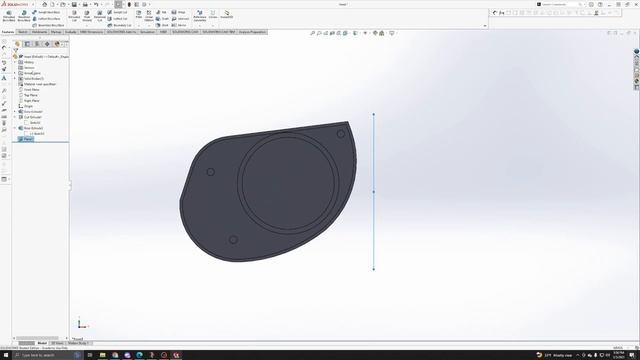The width and height of the screenshot is (640, 360).
Task: Select the Boundary Cut tool
Action: pyautogui.click(x=119, y=25)
